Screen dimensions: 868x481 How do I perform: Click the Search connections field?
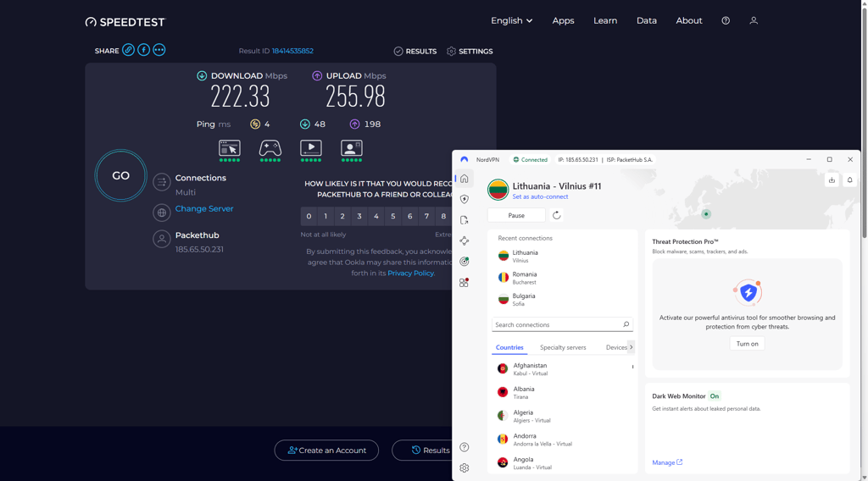pos(562,324)
